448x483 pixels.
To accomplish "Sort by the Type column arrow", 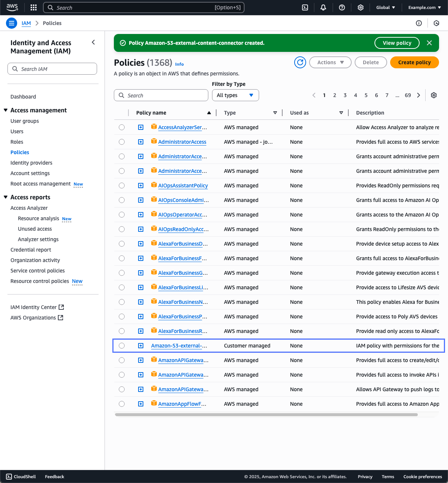I will pyautogui.click(x=275, y=113).
